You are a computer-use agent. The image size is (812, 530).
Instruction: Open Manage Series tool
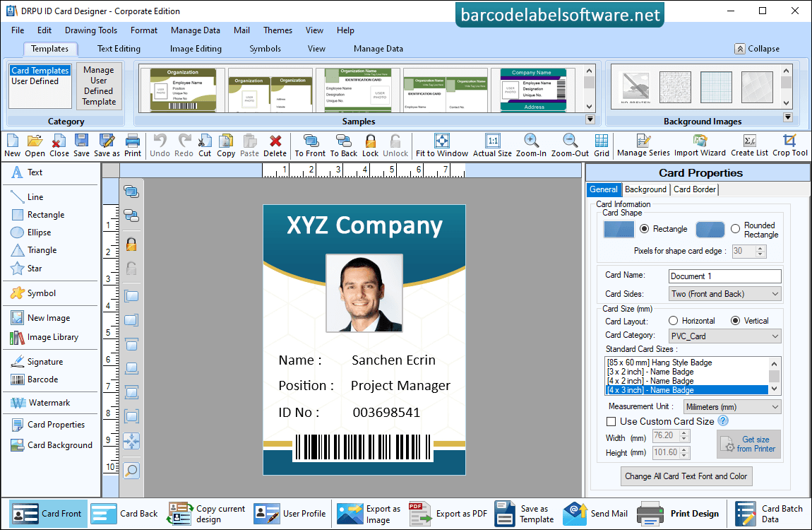pyautogui.click(x=643, y=146)
